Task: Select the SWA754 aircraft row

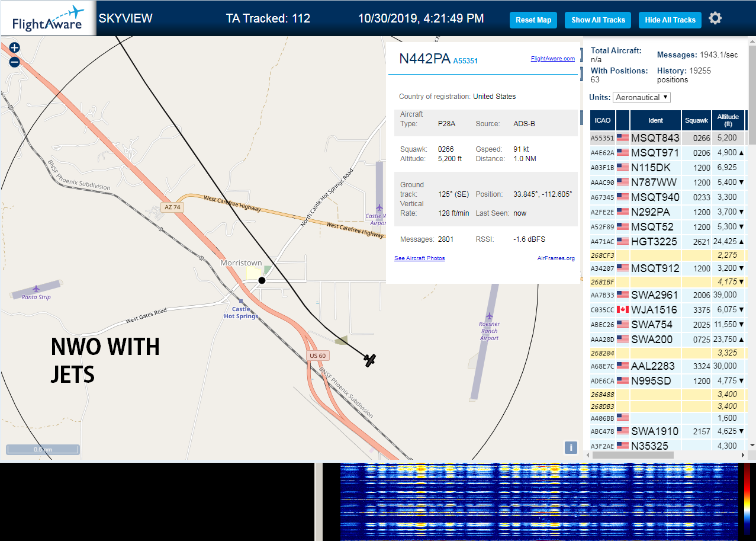Action: click(x=668, y=324)
